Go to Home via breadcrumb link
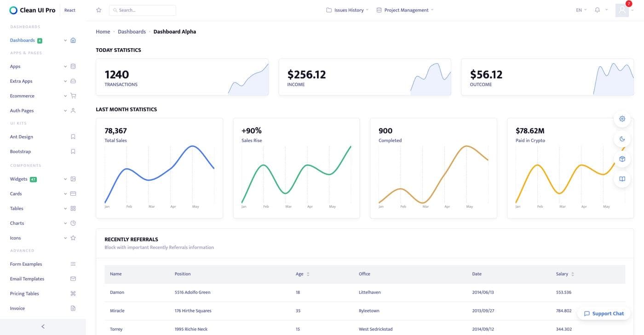644x335 pixels. coord(103,32)
